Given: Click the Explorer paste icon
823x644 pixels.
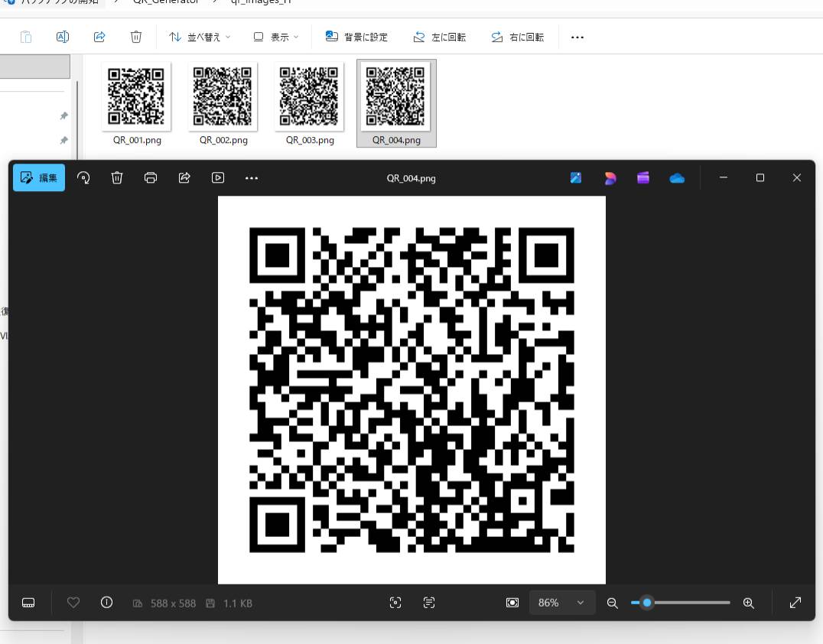Looking at the screenshot, I should click(26, 37).
